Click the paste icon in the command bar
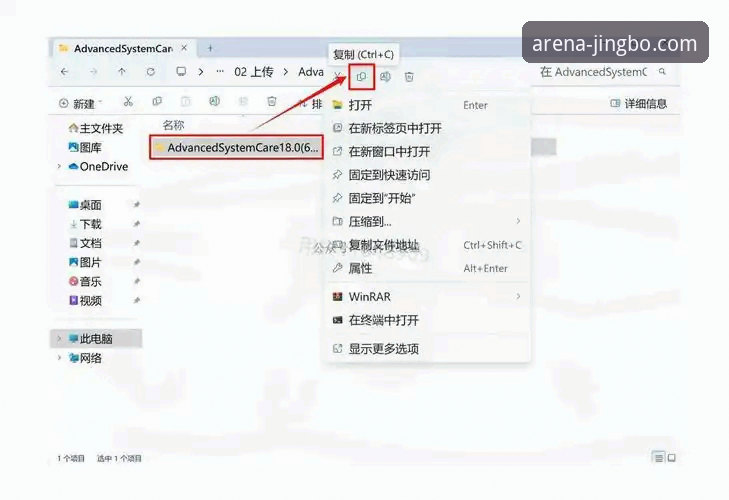Viewport: 729px width, 500px height. pyautogui.click(x=186, y=101)
